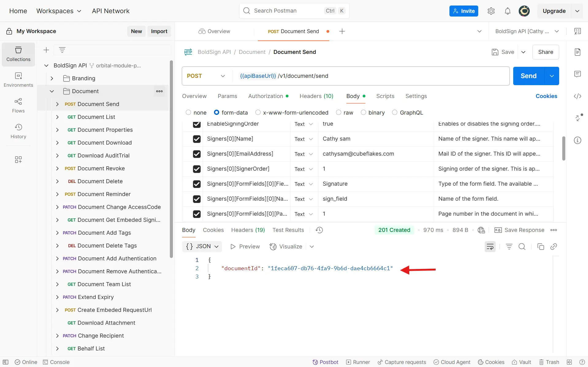Viewport: 588px width, 367px height.
Task: Open the Text type dropdown for Signers[0][Name]
Action: 304,139
